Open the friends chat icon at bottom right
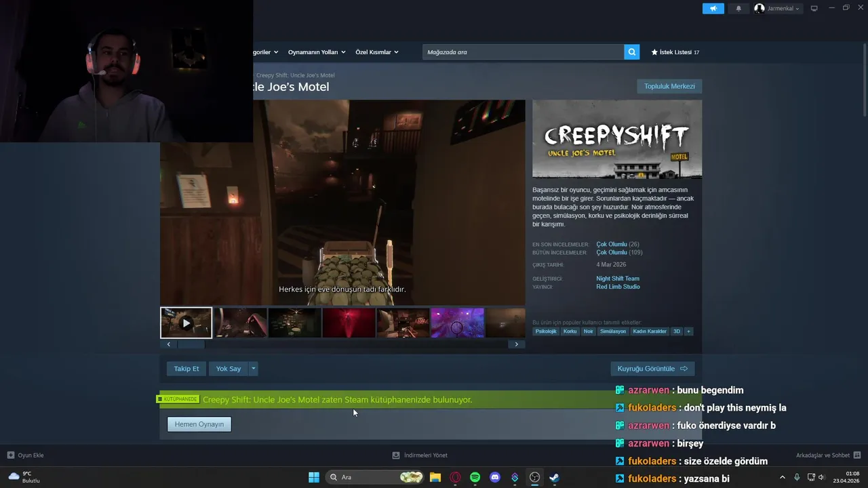 click(x=857, y=455)
